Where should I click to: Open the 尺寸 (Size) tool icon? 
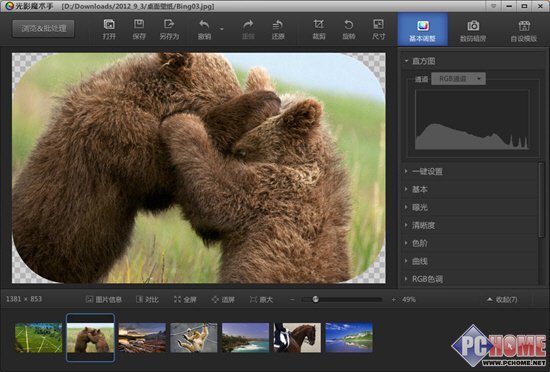point(378,24)
